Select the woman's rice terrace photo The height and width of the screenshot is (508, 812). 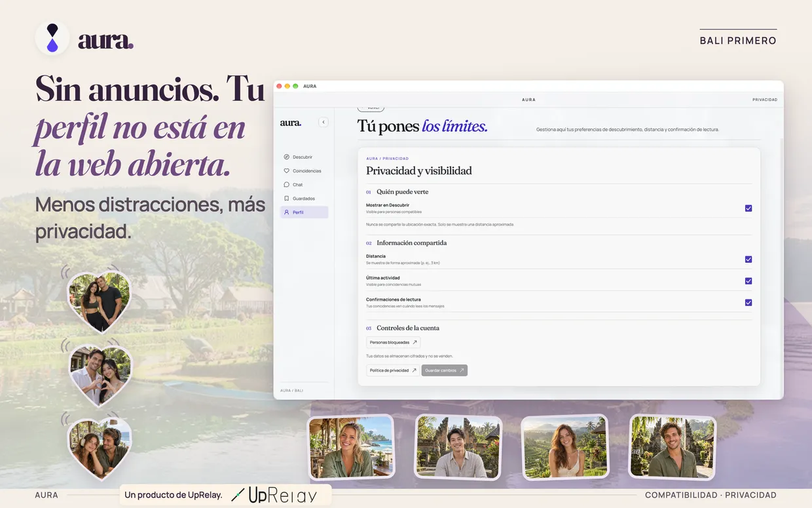pos(564,447)
